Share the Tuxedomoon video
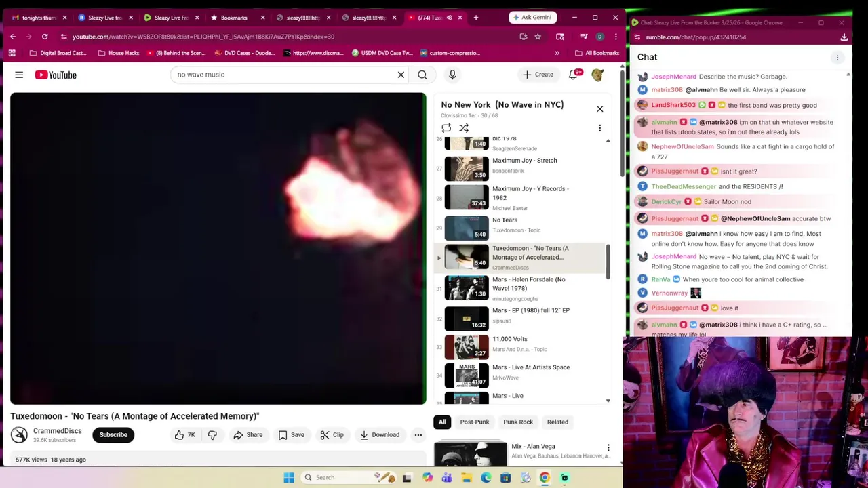The image size is (868, 488). click(x=248, y=435)
